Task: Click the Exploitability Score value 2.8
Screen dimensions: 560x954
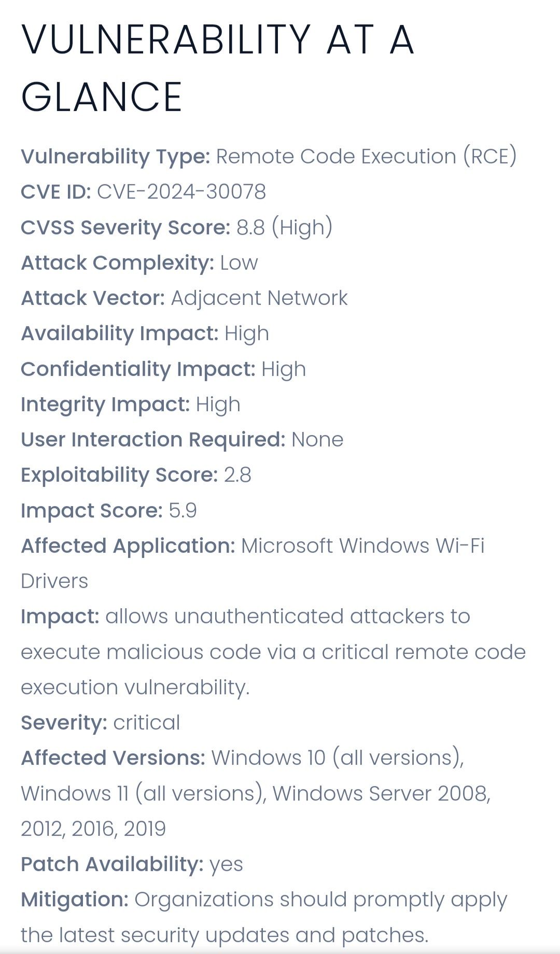Action: (237, 475)
